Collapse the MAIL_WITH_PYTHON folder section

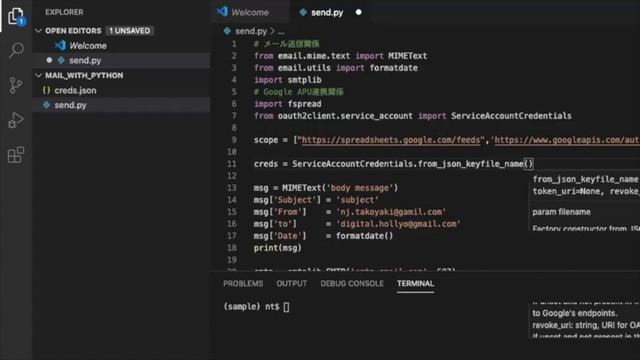pos(38,76)
